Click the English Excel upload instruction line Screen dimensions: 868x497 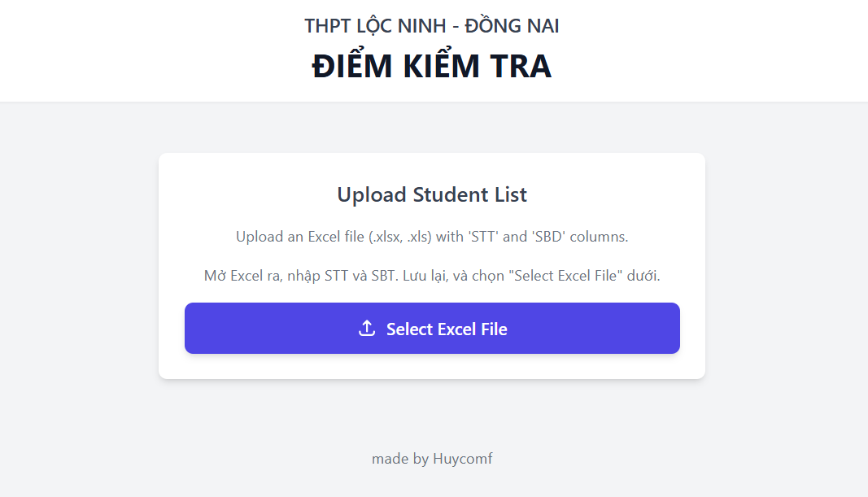click(432, 238)
